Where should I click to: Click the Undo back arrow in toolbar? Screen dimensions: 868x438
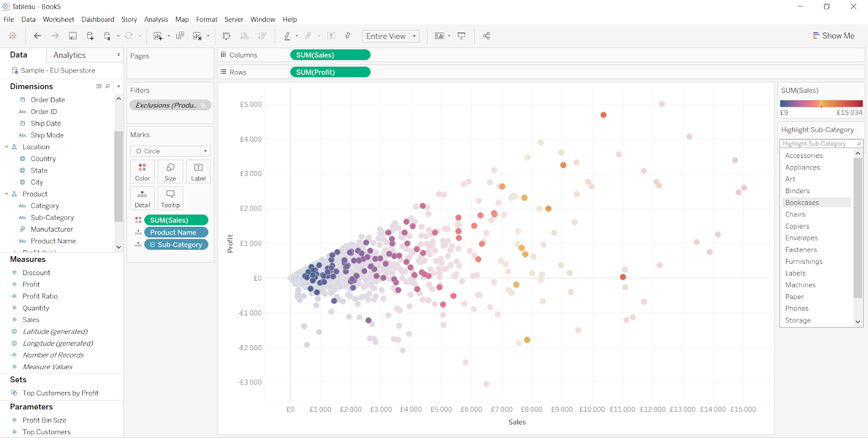37,36
